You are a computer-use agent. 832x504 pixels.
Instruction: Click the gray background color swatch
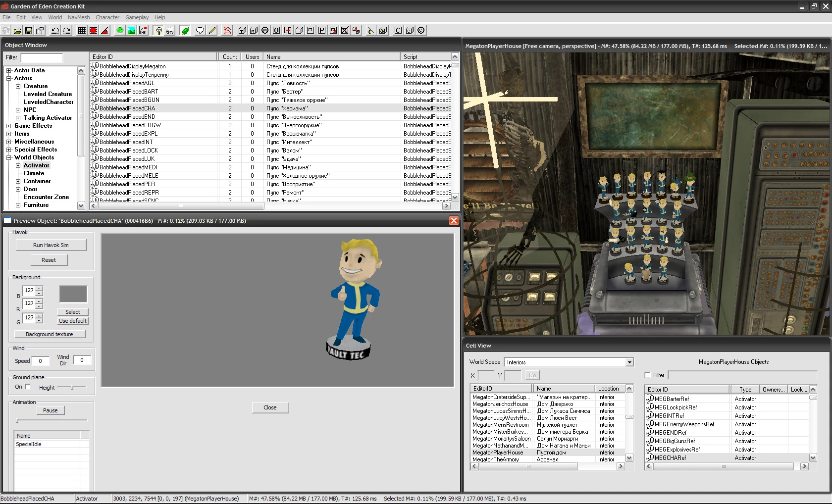[73, 294]
